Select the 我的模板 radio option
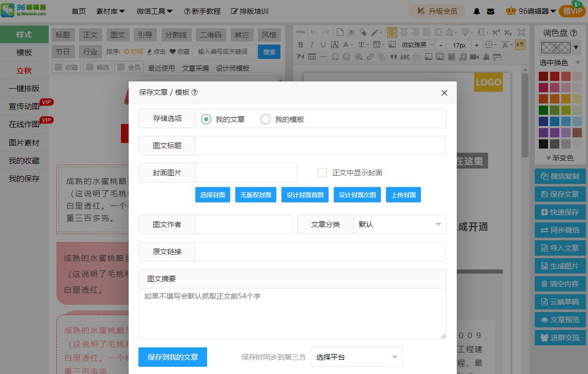Image resolution: width=588 pixels, height=374 pixels. 266,118
